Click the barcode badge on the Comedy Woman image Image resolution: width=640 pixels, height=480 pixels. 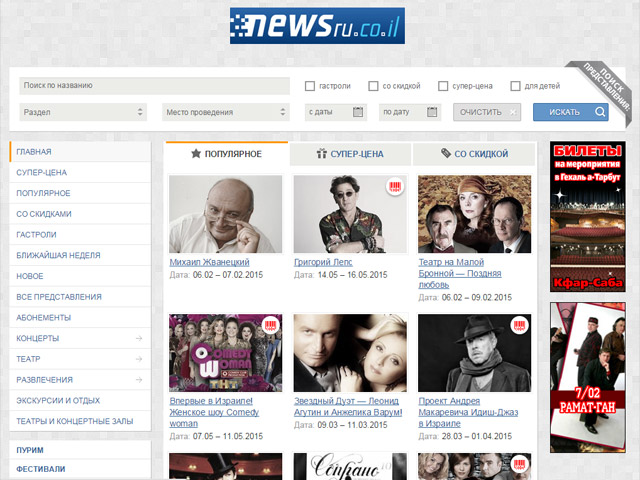tap(270, 325)
